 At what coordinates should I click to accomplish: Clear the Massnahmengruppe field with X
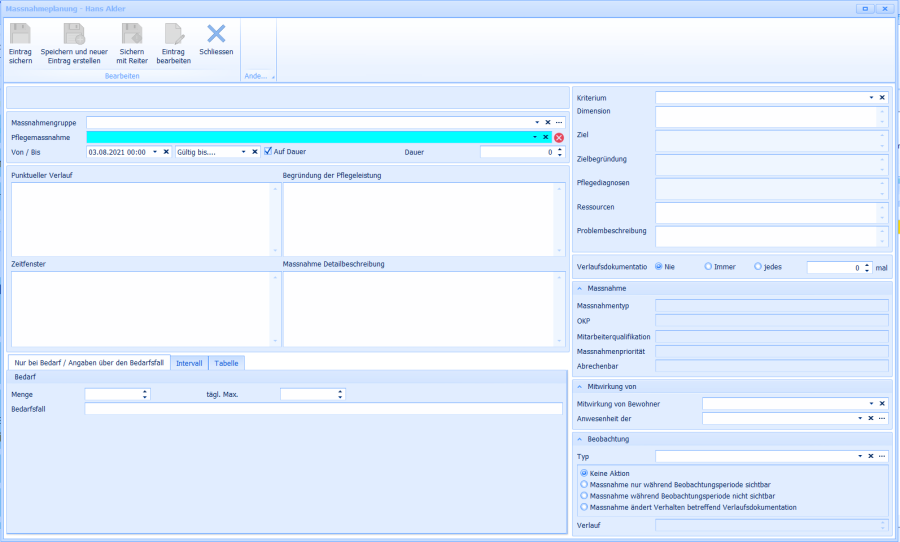pos(547,122)
